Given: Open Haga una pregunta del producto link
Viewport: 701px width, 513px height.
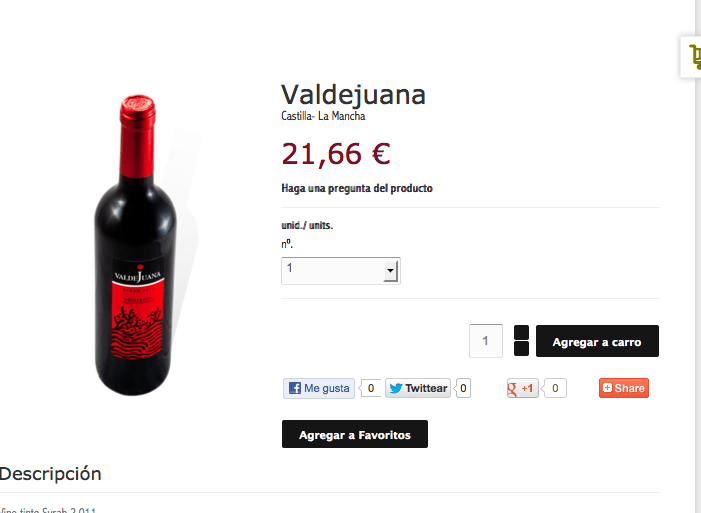Looking at the screenshot, I should point(357,188).
